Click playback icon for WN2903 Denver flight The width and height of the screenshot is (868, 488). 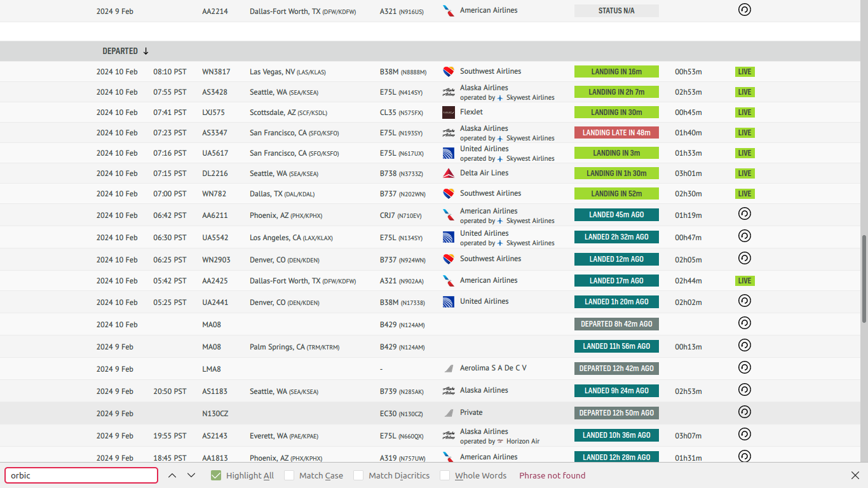click(x=745, y=258)
